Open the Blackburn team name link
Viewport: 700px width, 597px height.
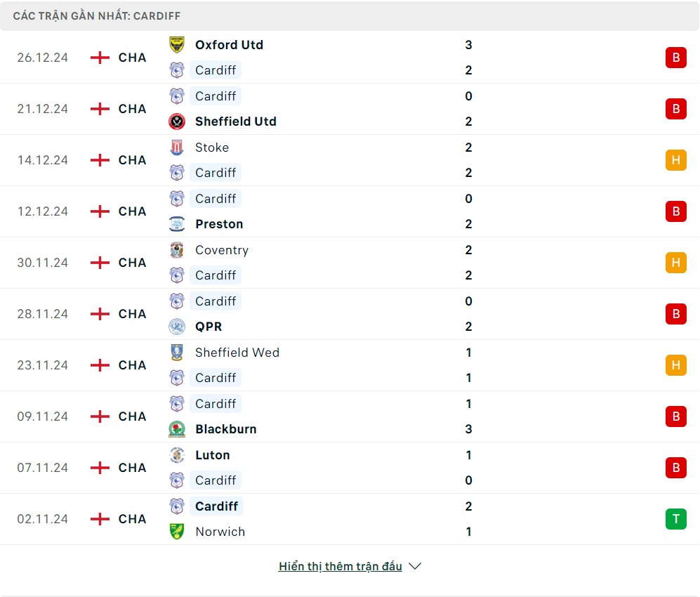coord(225,429)
